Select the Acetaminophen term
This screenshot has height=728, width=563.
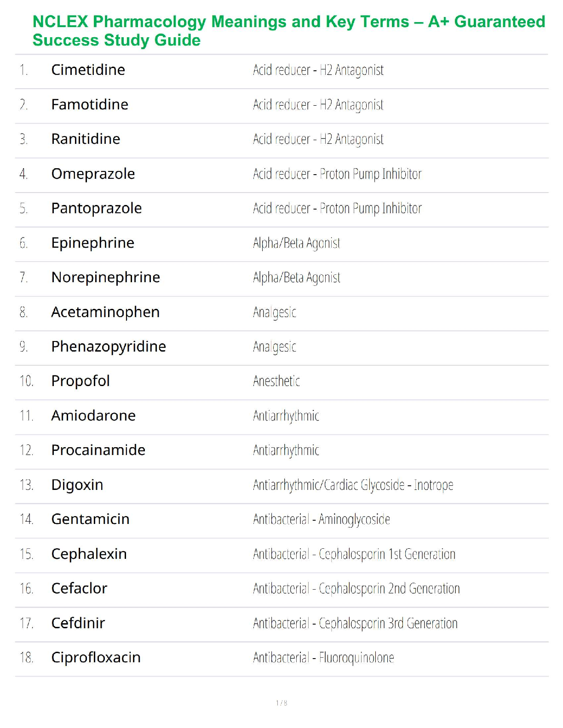(x=105, y=312)
